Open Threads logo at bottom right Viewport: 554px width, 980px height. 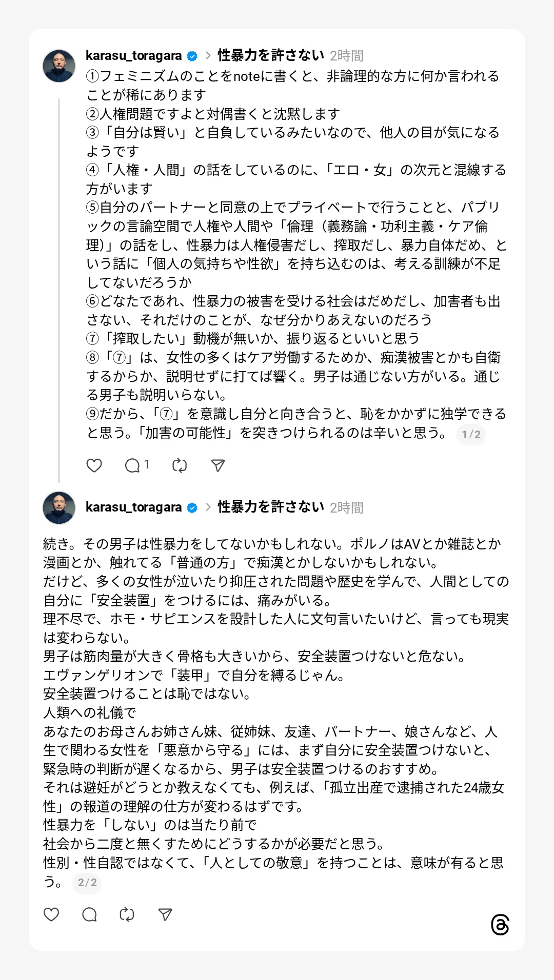500,925
